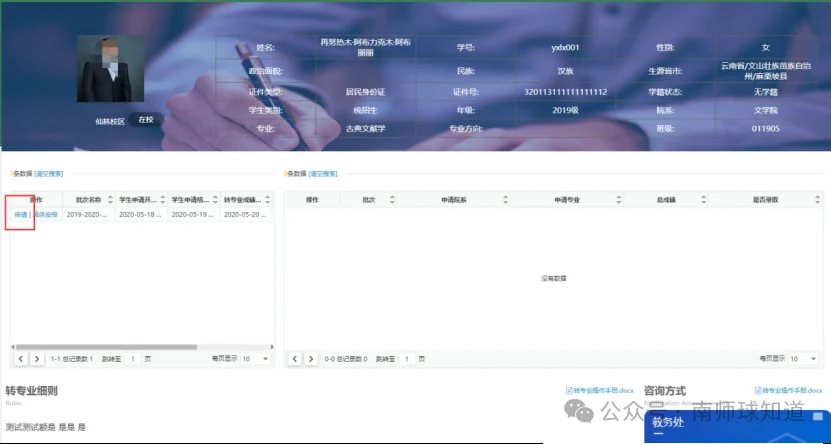Click the 申请 link in the batch row
This screenshot has width=831, height=444.
[x=21, y=215]
